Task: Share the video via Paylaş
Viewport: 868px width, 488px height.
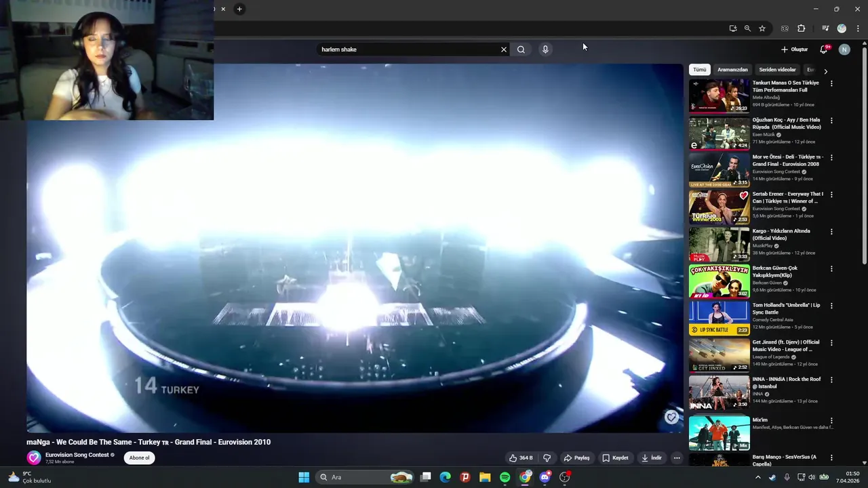Action: [577, 458]
